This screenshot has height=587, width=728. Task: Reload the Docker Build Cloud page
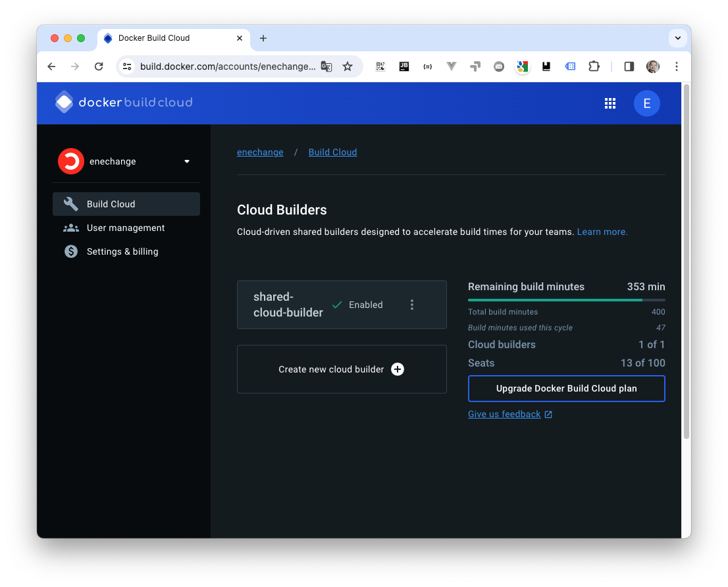coord(99,66)
